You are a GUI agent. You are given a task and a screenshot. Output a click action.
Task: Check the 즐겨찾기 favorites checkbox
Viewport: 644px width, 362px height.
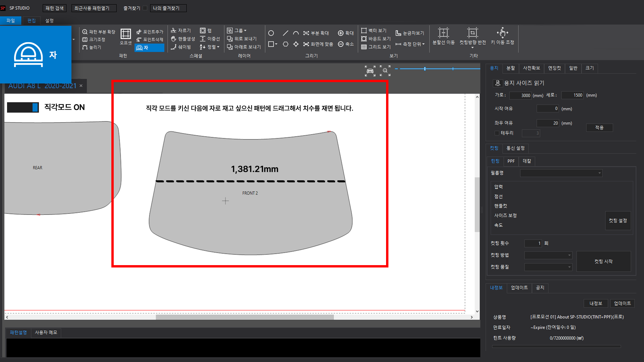point(145,8)
